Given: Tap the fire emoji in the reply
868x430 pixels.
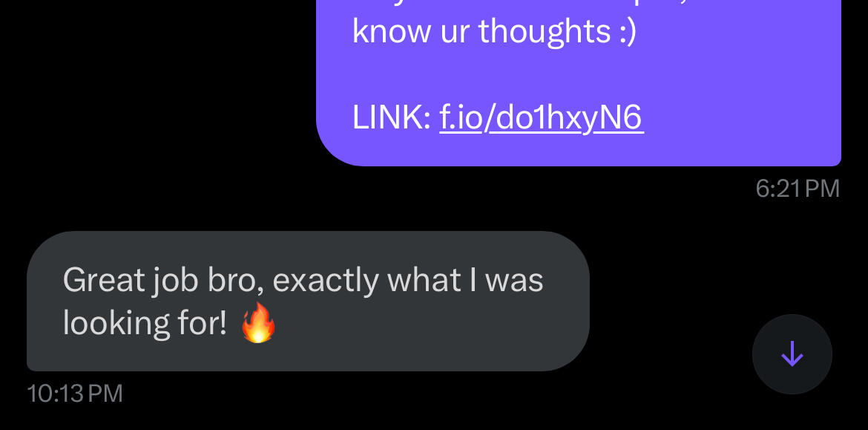Looking at the screenshot, I should click(258, 323).
